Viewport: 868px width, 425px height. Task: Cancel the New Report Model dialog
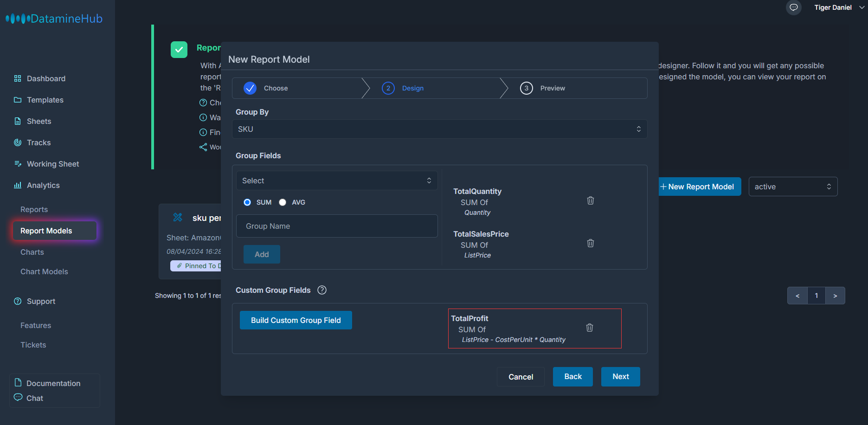click(x=521, y=377)
